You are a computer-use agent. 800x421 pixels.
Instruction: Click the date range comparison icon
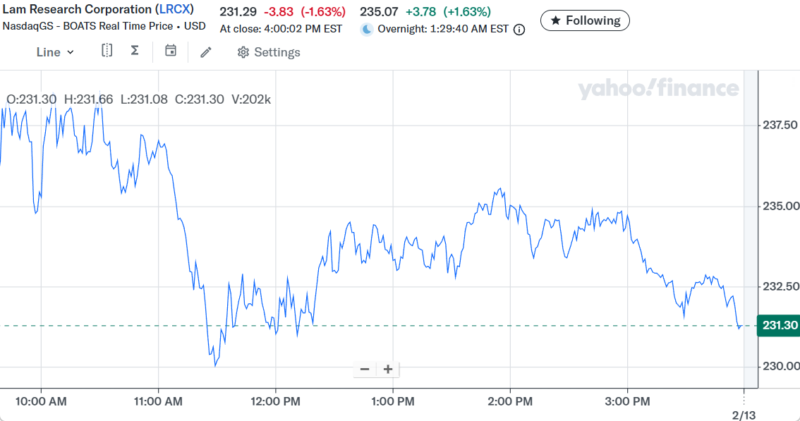(107, 51)
